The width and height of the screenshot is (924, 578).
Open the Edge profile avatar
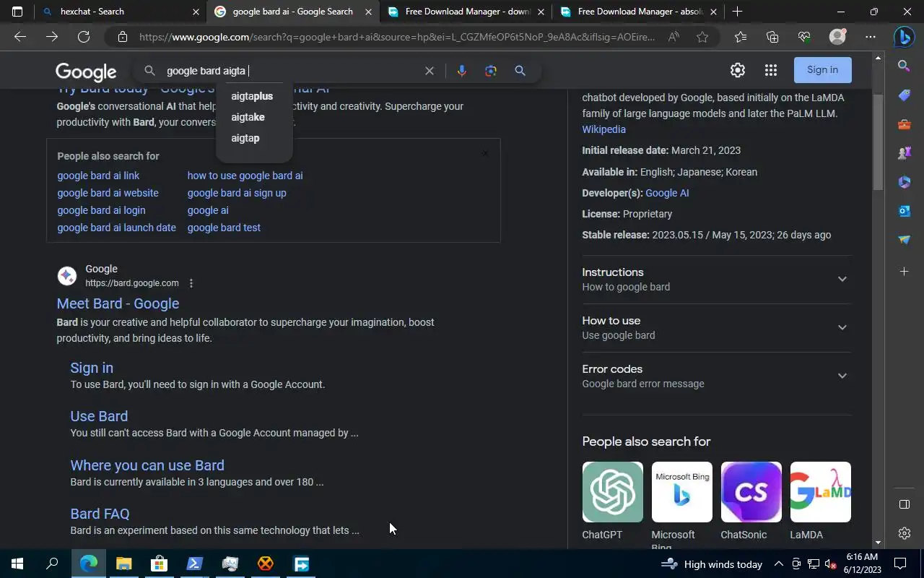(x=837, y=37)
